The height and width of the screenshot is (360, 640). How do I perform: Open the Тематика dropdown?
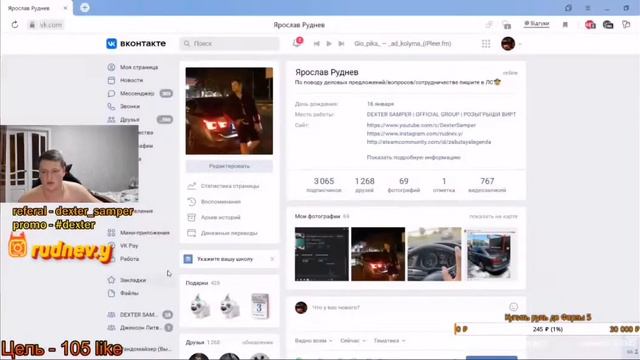click(389, 340)
